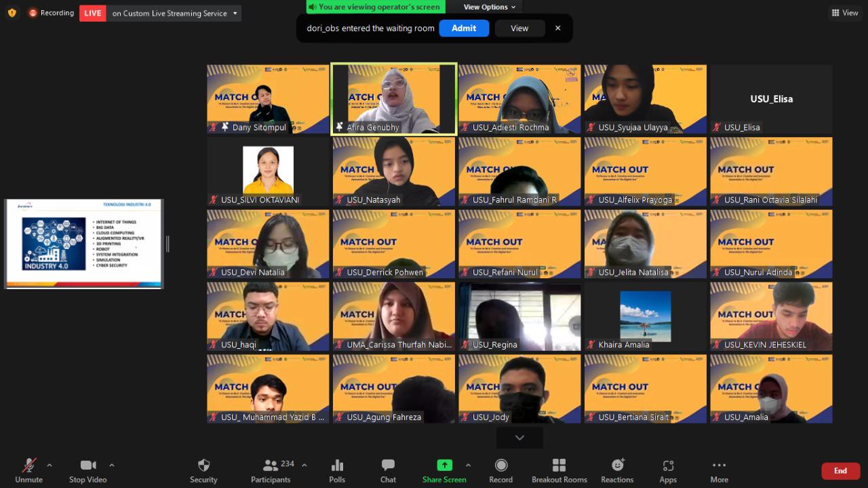Screen dimensions: 868x488
Task: Open the Custom Live Streaming Service dropdown
Action: pos(235,13)
